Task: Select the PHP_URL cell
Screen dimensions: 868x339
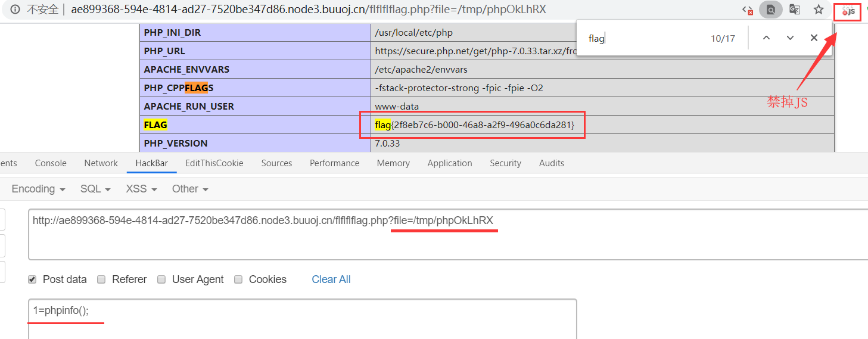Action: 255,51
